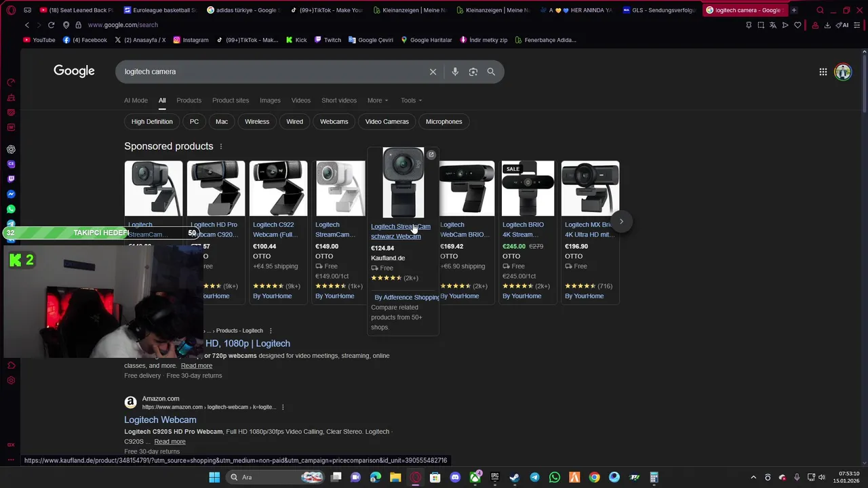Click the Google logo
Screen dimensions: 868x488
[74, 71]
